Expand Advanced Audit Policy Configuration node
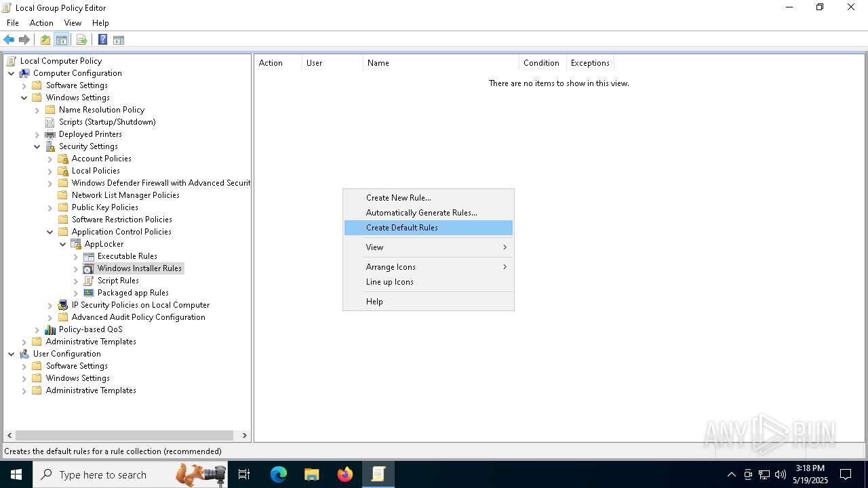 [x=50, y=317]
